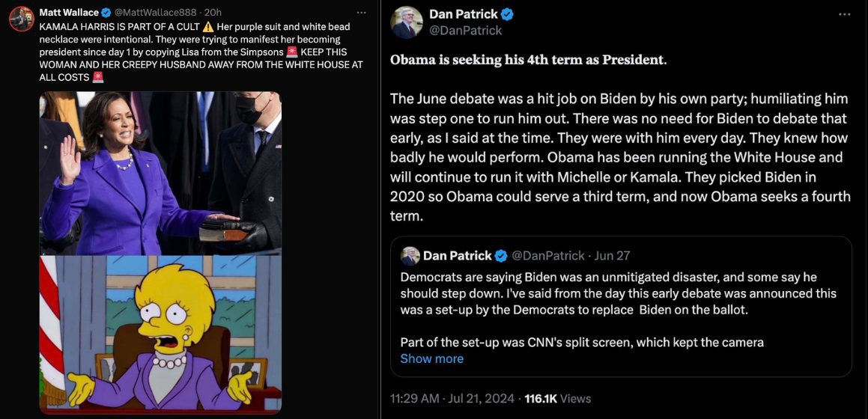The image size is (868, 419).
Task: Click the verified badge in the quoted tweet header
Action: [x=500, y=256]
